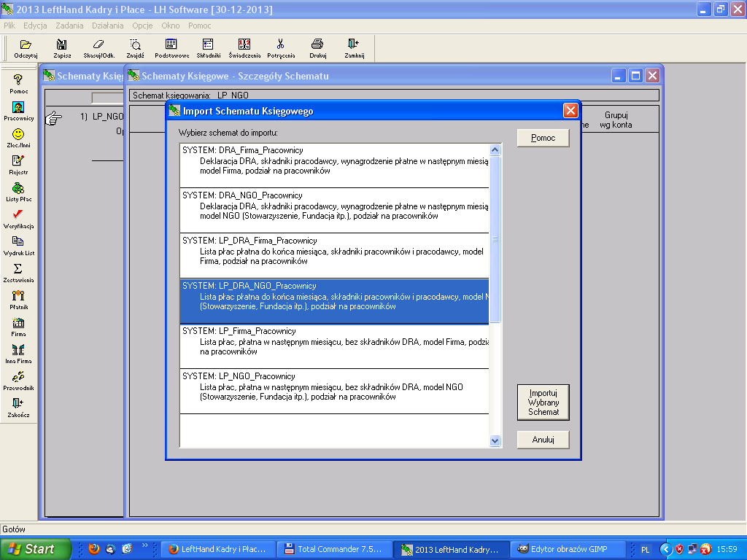747x560 pixels.
Task: Click scroll up arrow of schema list
Action: (495, 150)
